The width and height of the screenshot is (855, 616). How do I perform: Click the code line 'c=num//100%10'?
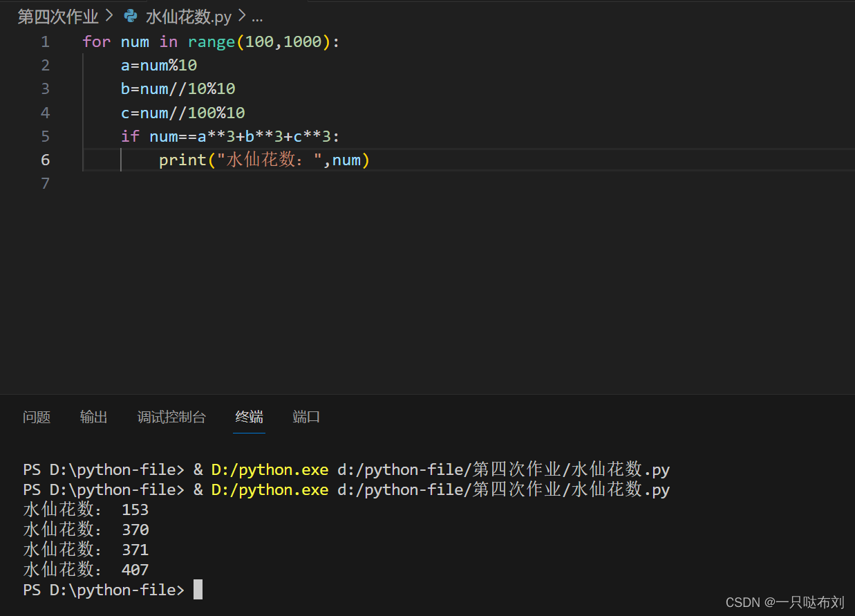[x=183, y=112]
